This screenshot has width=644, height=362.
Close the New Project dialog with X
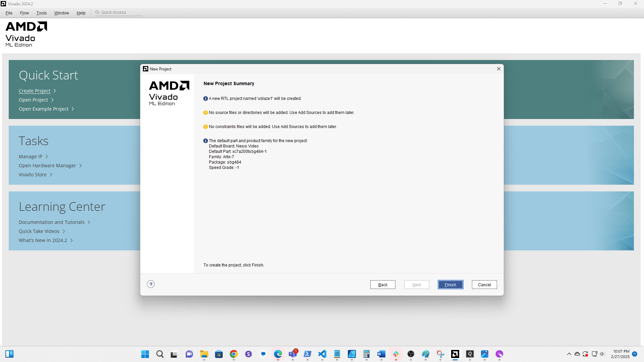pos(499,69)
